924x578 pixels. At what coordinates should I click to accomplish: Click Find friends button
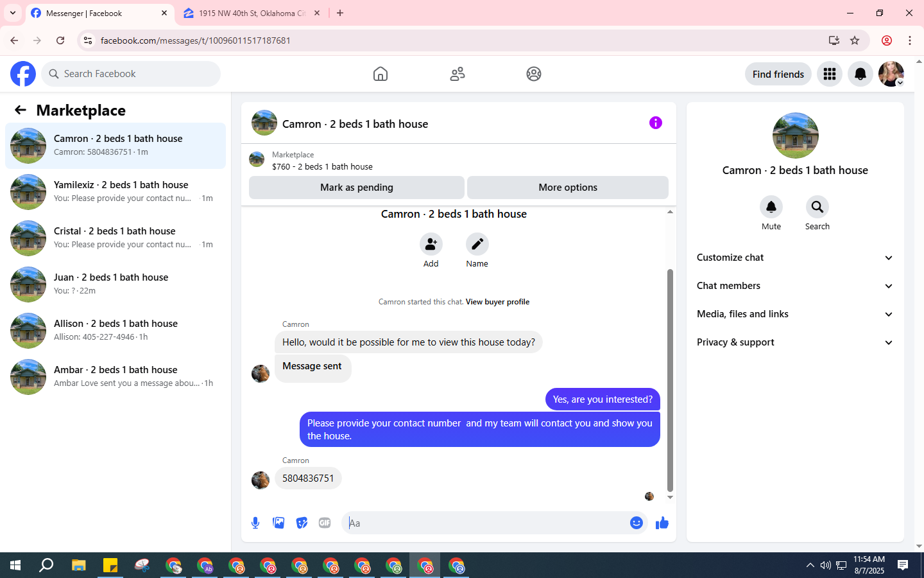(778, 74)
